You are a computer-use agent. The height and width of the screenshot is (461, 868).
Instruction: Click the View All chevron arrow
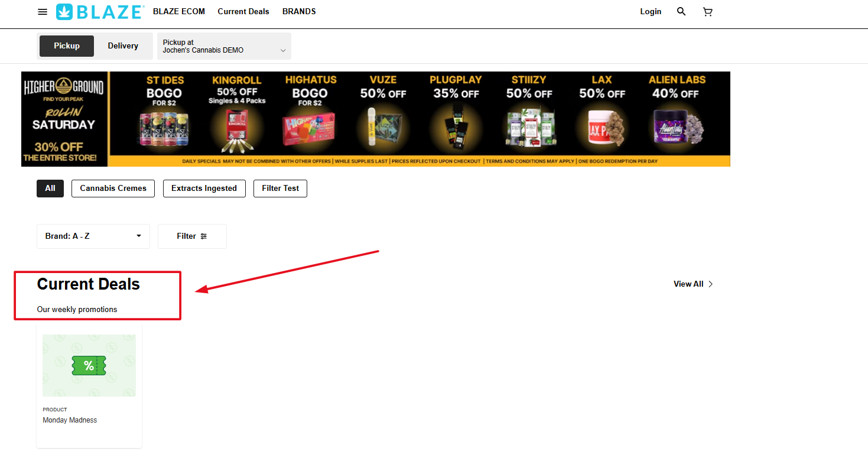711,284
